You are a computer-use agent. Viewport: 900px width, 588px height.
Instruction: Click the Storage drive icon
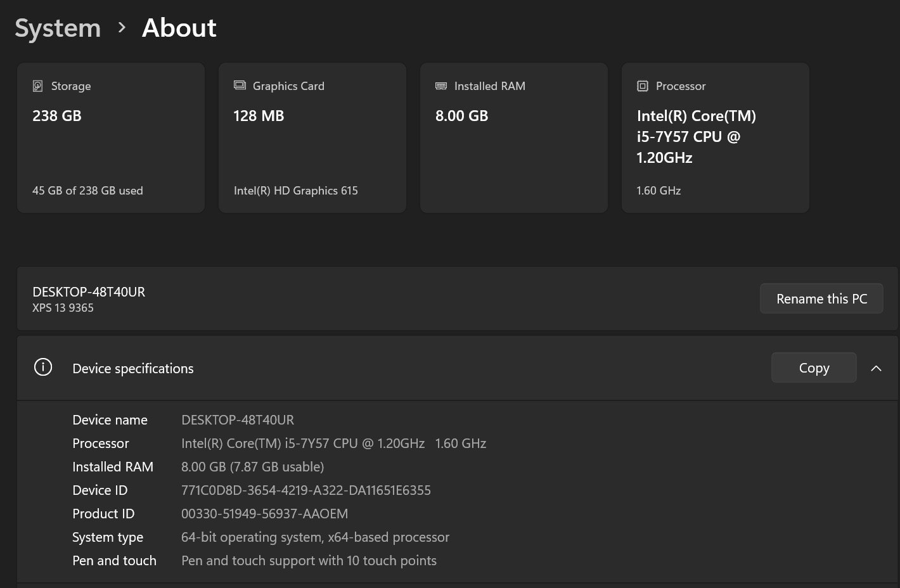coord(38,86)
